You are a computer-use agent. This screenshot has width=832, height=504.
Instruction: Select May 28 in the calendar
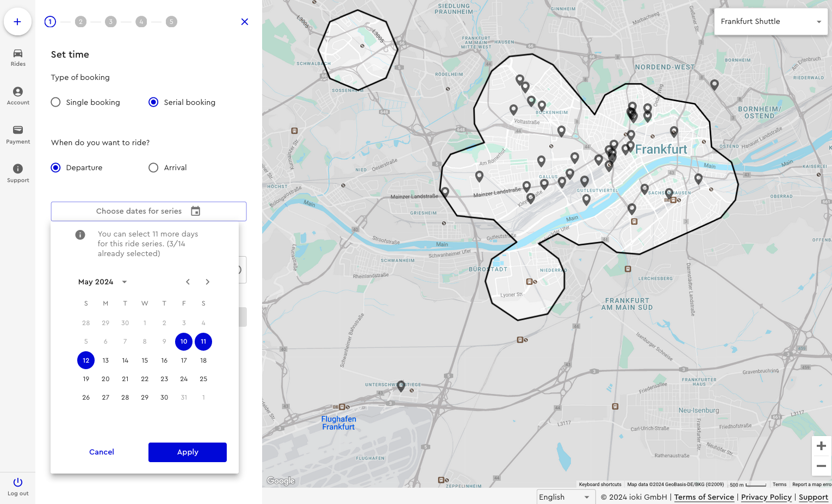click(x=125, y=397)
